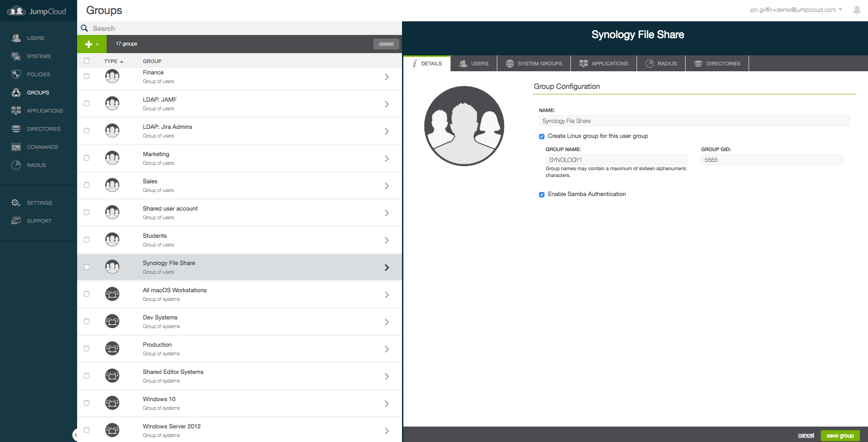This screenshot has width=868, height=442.
Task: Expand the Students row chevron
Action: pos(387,241)
